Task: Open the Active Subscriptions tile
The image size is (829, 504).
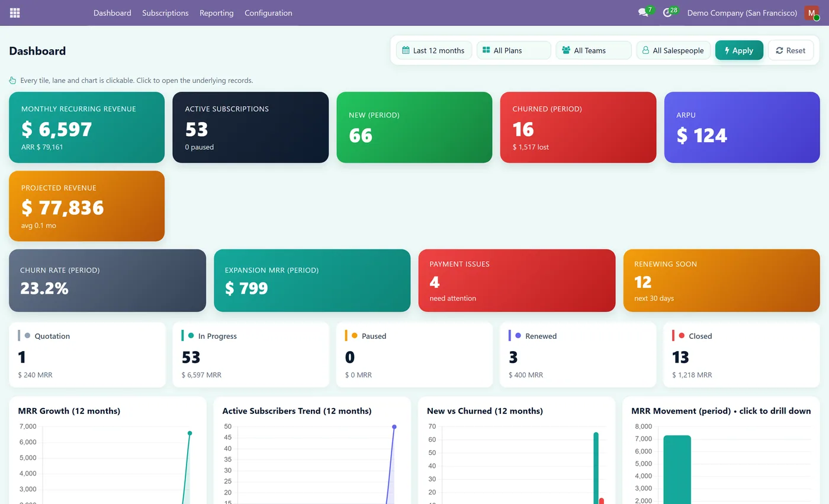Action: [x=250, y=127]
